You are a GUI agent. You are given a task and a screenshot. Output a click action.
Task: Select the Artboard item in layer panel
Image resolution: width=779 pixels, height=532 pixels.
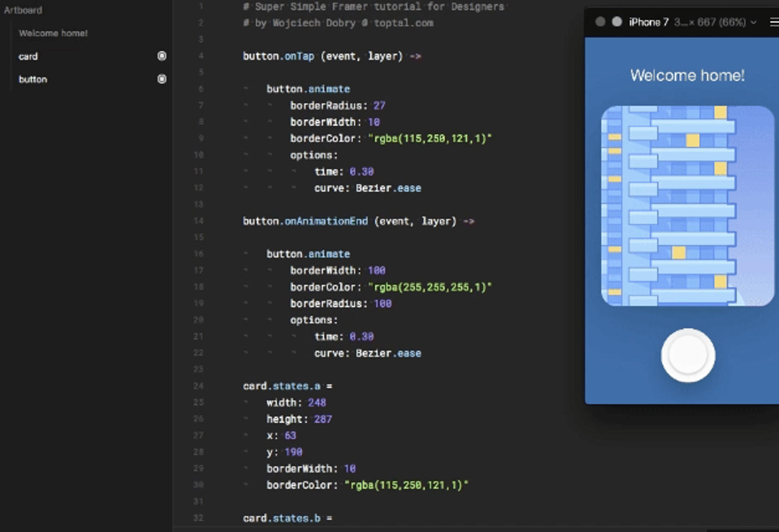click(23, 10)
